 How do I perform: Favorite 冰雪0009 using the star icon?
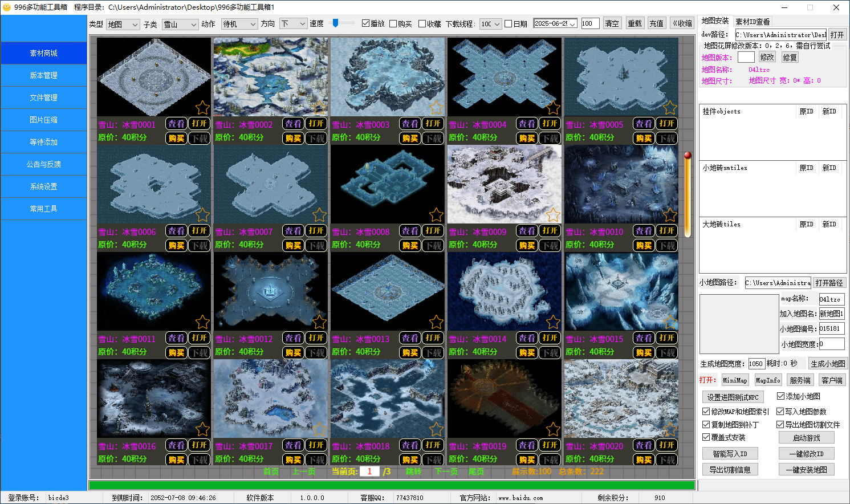[x=553, y=214]
